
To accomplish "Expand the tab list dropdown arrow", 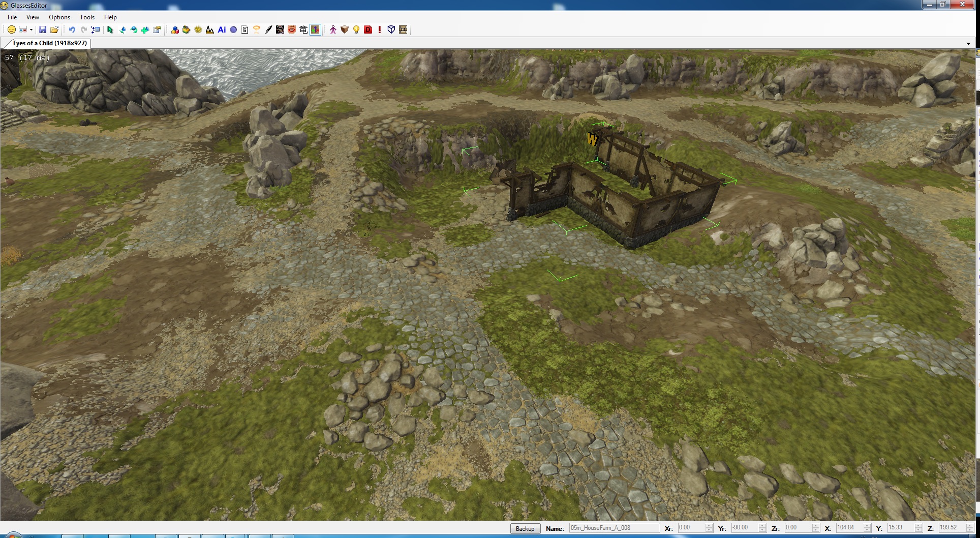I will tap(968, 44).
